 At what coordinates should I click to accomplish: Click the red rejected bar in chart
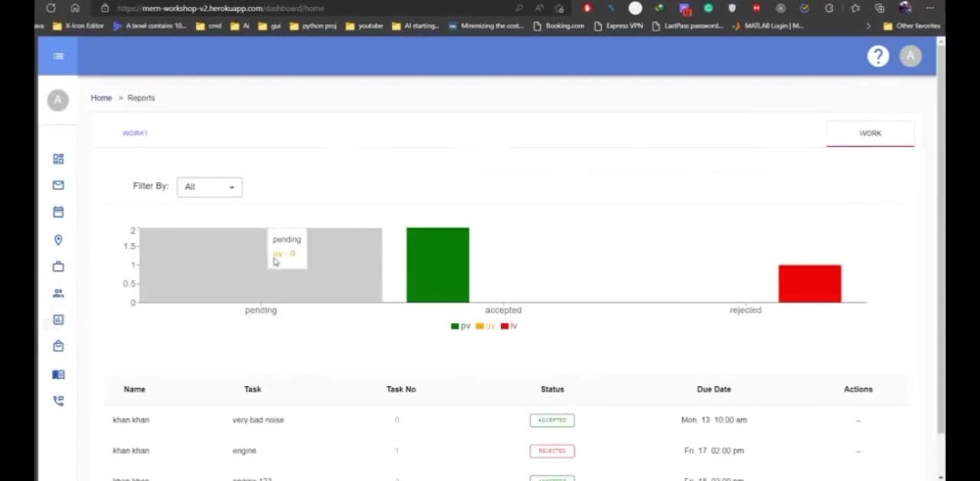[x=810, y=283]
